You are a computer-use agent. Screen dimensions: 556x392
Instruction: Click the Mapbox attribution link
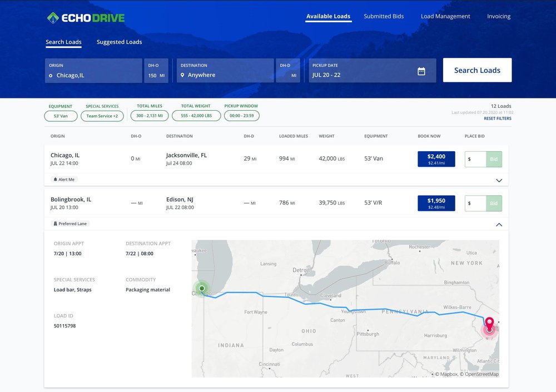point(446,374)
